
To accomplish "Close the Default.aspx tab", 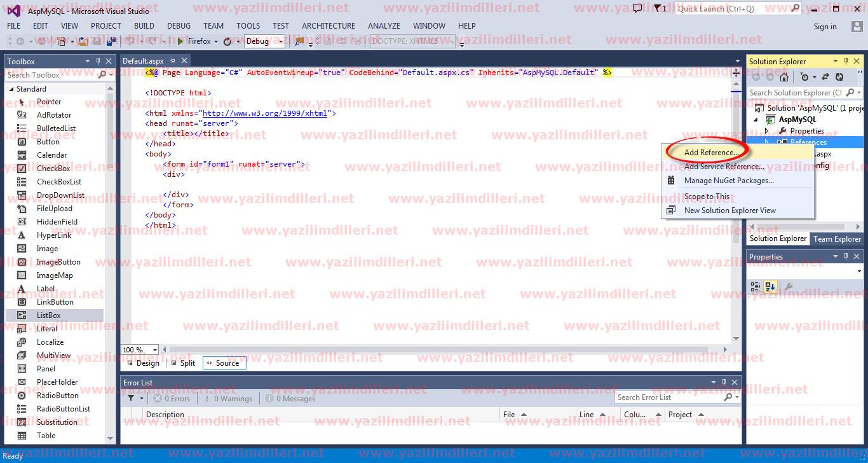I will coord(184,61).
